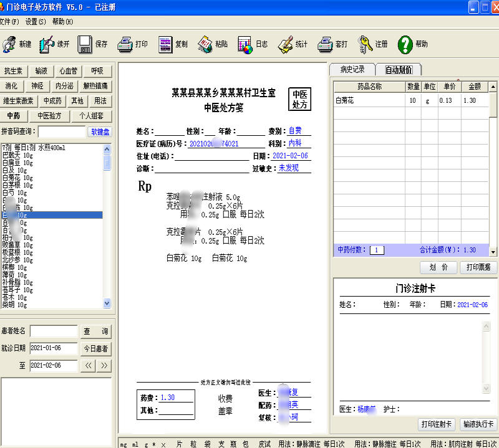
Task: Click the 保存 (Save) floppy disk icon
Action: click(x=85, y=44)
